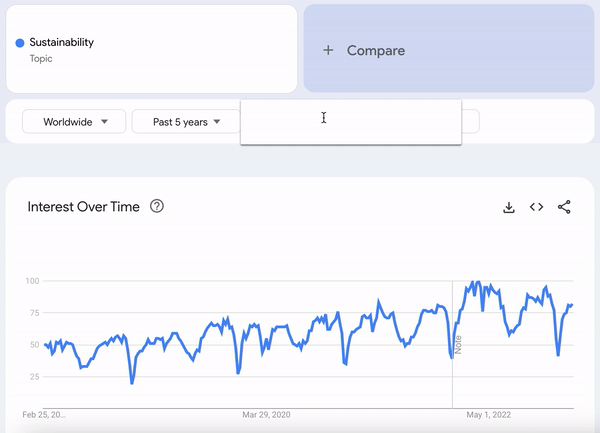Click inside the open blank dropdown panel
600x433 pixels.
pos(351,122)
